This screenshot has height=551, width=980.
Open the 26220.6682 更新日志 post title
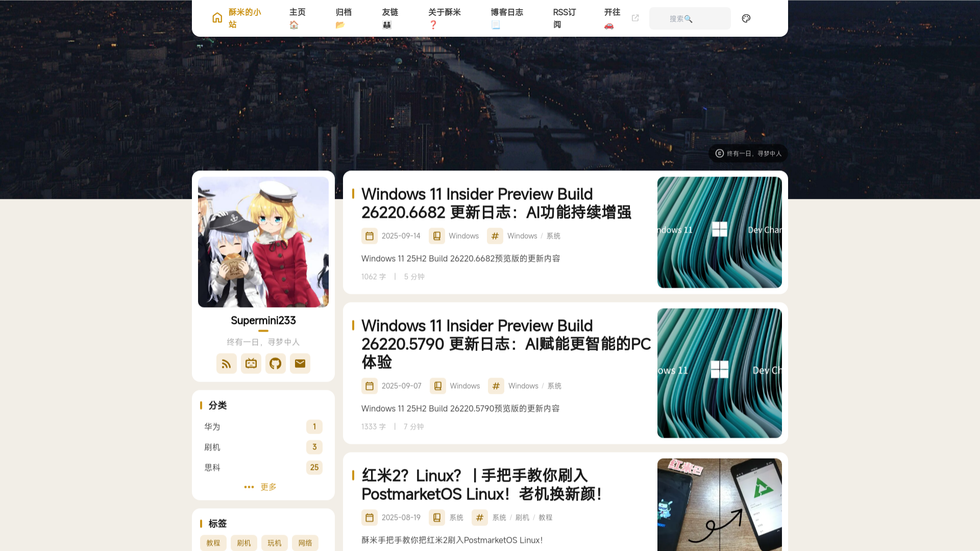point(496,204)
